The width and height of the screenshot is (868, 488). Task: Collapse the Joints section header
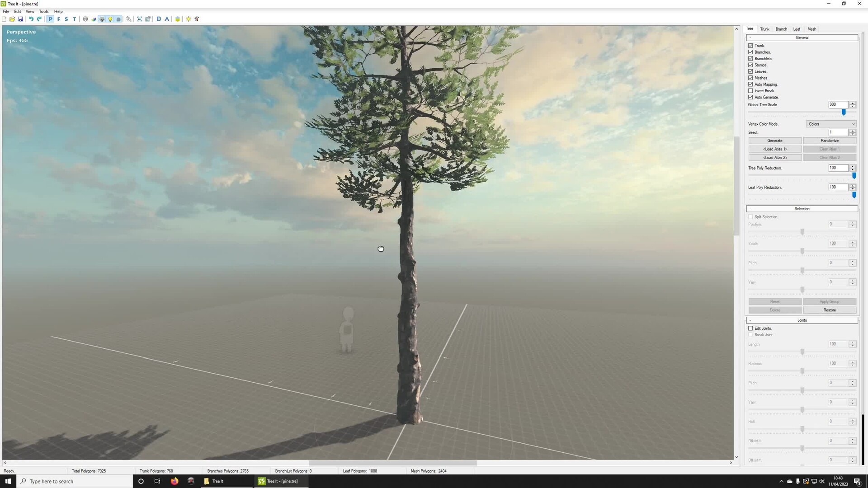click(802, 320)
